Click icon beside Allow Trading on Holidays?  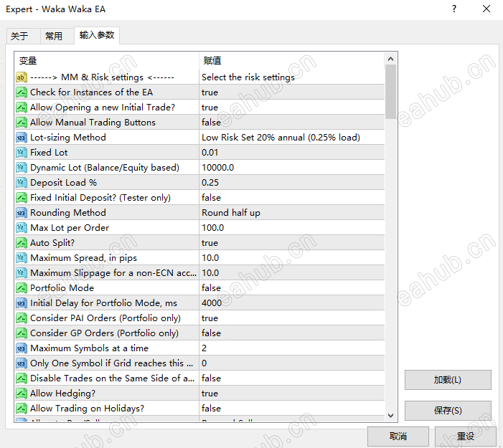22,409
